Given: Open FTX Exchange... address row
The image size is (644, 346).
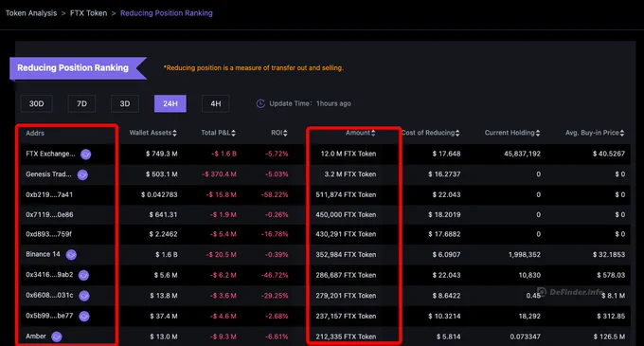Looking at the screenshot, I should 50,154.
